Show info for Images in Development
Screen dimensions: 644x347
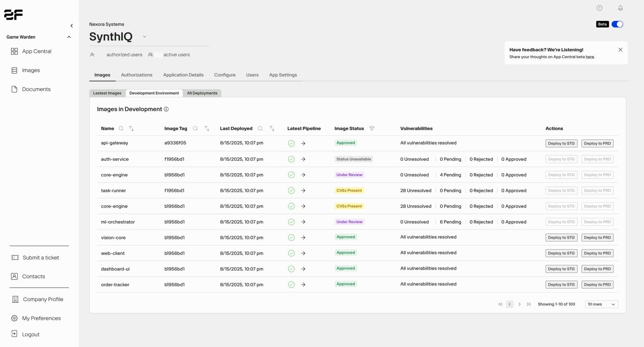coord(166,109)
